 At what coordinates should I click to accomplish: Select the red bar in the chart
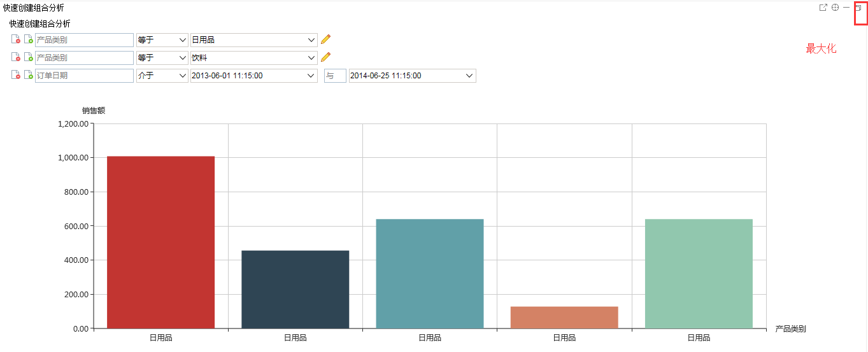click(x=160, y=243)
